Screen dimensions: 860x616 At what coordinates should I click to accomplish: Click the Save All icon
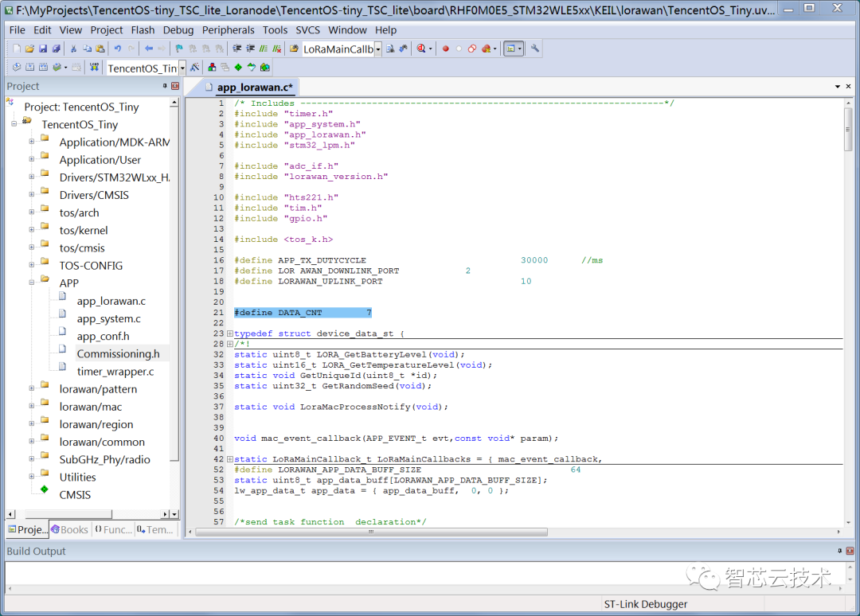coord(56,49)
